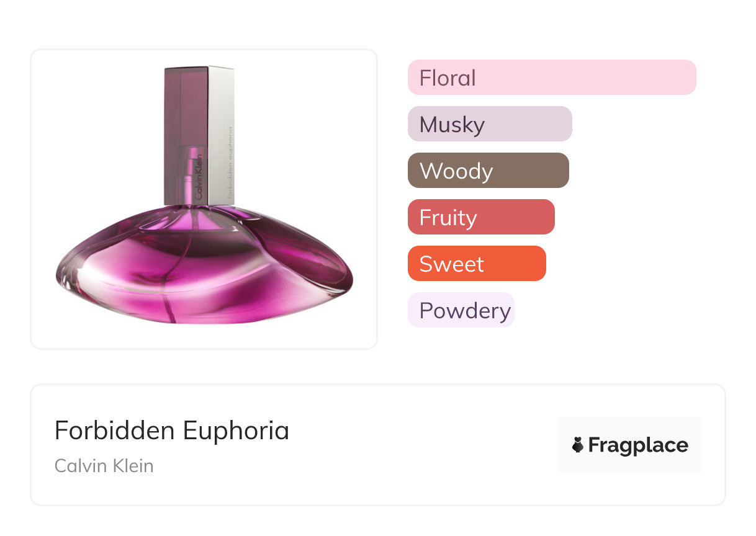Open the Calvin Klein brand link

[104, 466]
